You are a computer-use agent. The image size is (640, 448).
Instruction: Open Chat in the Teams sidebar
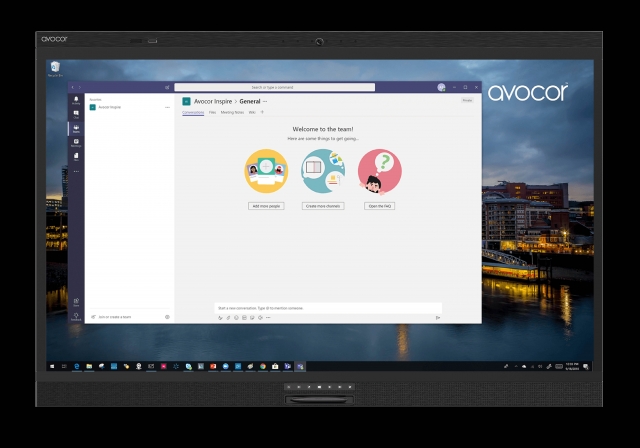(76, 114)
